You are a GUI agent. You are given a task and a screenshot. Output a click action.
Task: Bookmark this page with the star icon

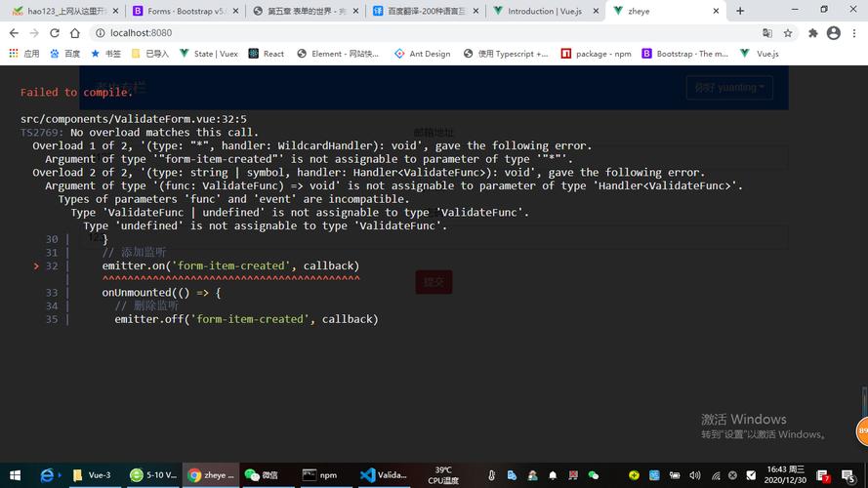pyautogui.click(x=791, y=32)
